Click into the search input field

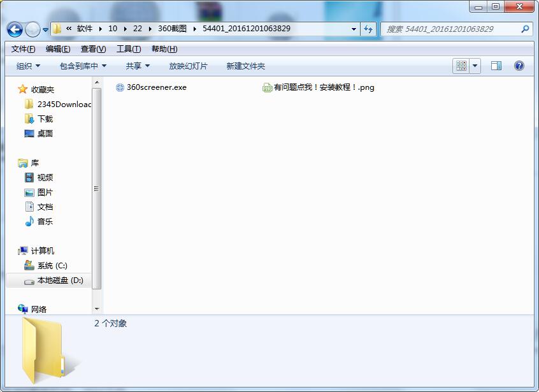(449, 29)
